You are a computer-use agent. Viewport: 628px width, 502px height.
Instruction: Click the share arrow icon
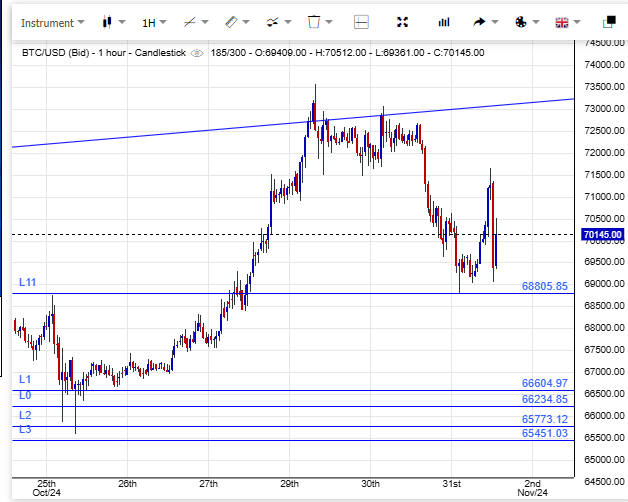coord(479,22)
